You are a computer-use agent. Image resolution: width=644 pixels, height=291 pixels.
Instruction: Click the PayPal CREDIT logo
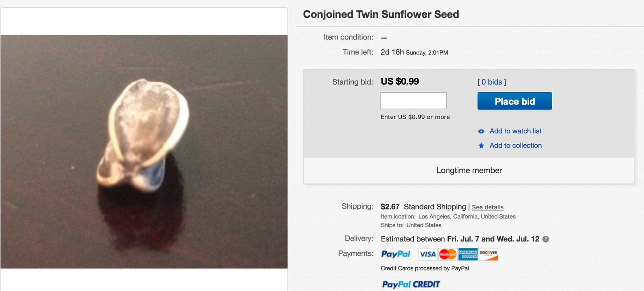[411, 284]
